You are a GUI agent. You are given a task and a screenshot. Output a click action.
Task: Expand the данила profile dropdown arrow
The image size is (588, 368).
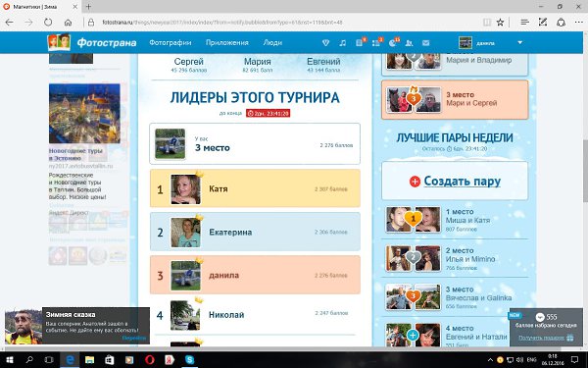(x=519, y=43)
